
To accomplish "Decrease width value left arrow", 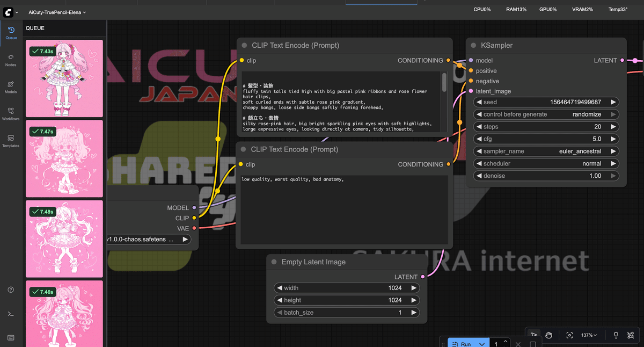I will [x=279, y=288].
